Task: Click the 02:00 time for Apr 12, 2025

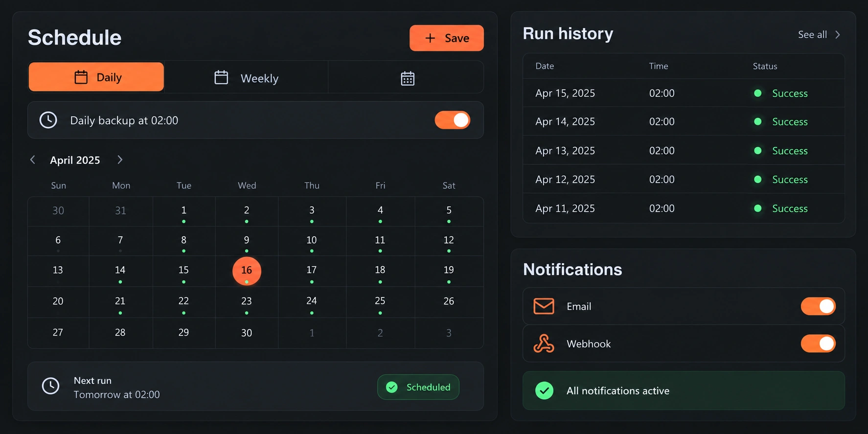Action: pyautogui.click(x=662, y=180)
